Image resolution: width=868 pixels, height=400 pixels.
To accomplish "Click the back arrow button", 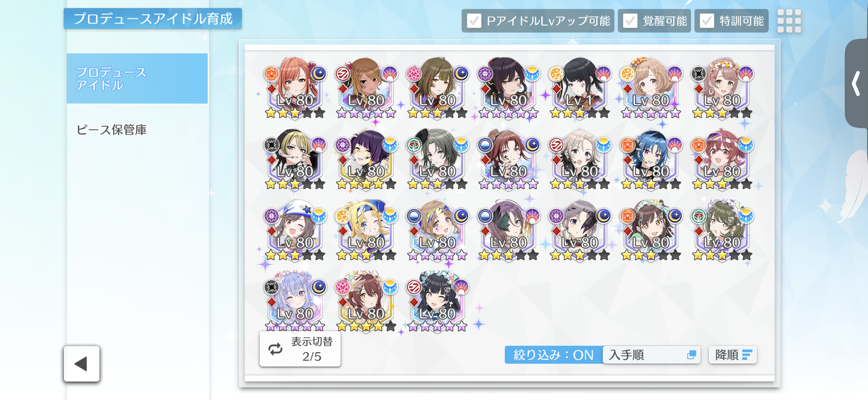I will 82,364.
